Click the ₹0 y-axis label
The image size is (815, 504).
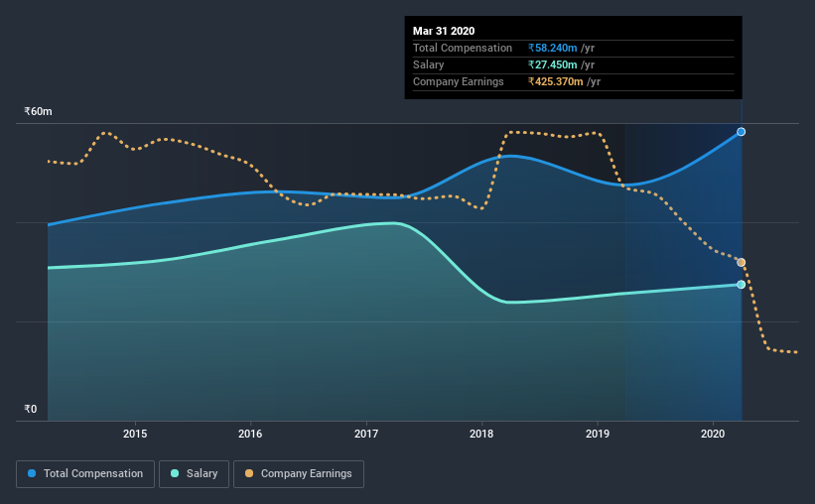[31, 409]
